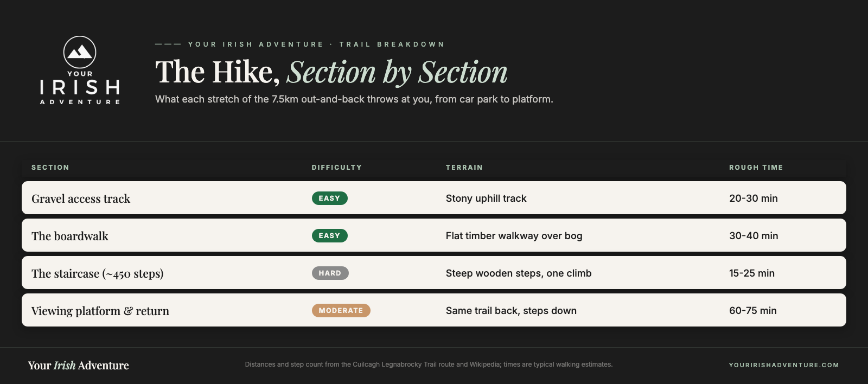Open the youririshadventure.com footer link
The height and width of the screenshot is (384, 868).
coord(784,365)
